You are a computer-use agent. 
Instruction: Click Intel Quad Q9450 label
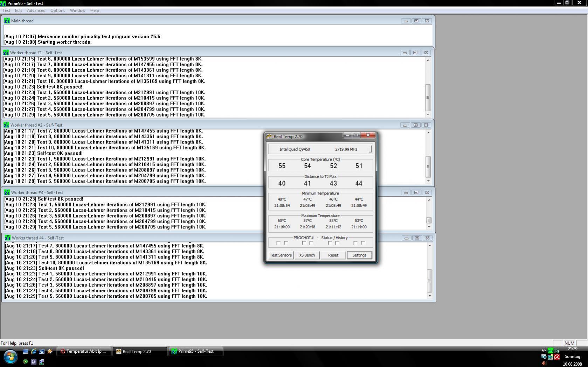pos(295,149)
